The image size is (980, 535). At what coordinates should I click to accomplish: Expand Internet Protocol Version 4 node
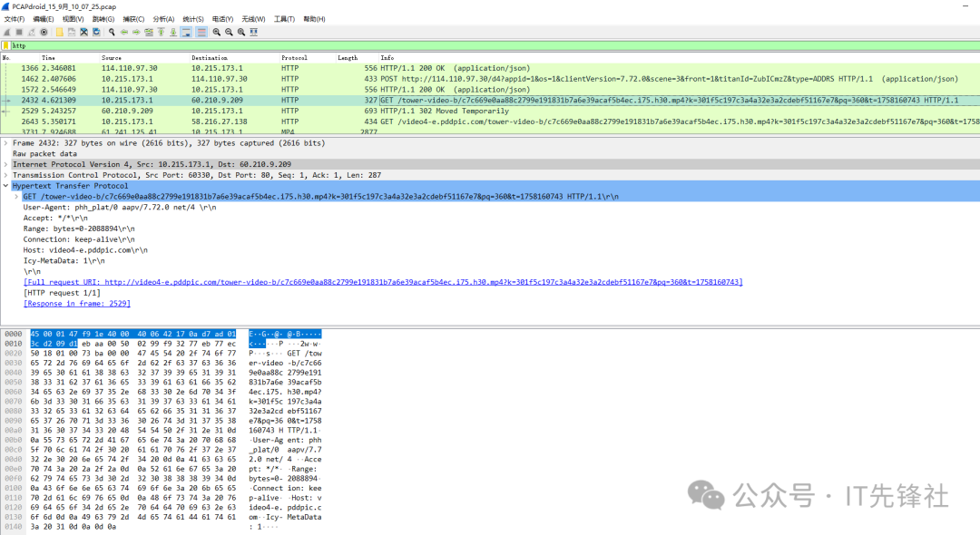[x=5, y=164]
